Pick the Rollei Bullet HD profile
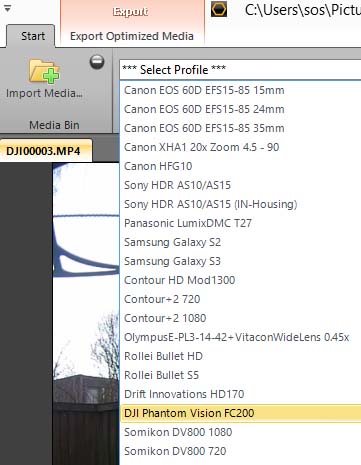 click(240, 356)
